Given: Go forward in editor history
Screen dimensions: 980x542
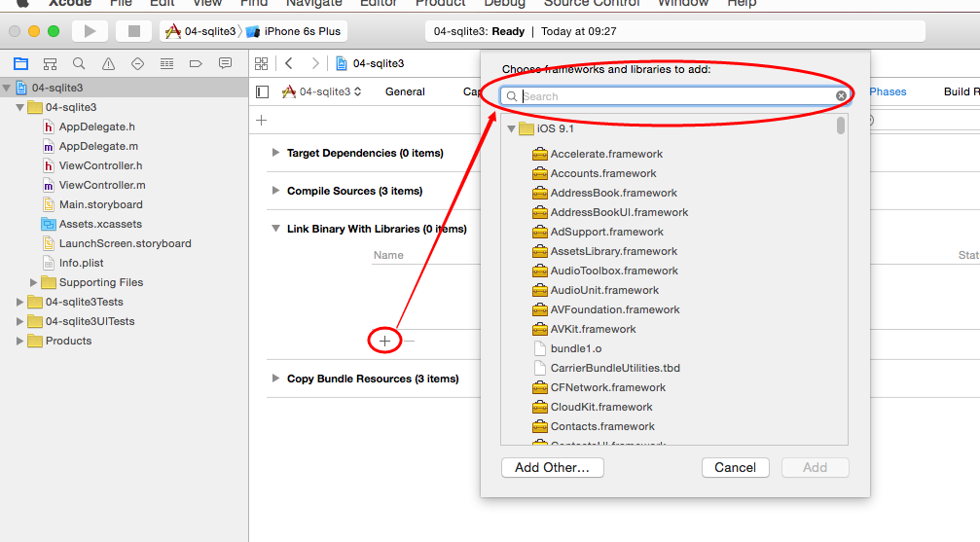Looking at the screenshot, I should (x=315, y=63).
